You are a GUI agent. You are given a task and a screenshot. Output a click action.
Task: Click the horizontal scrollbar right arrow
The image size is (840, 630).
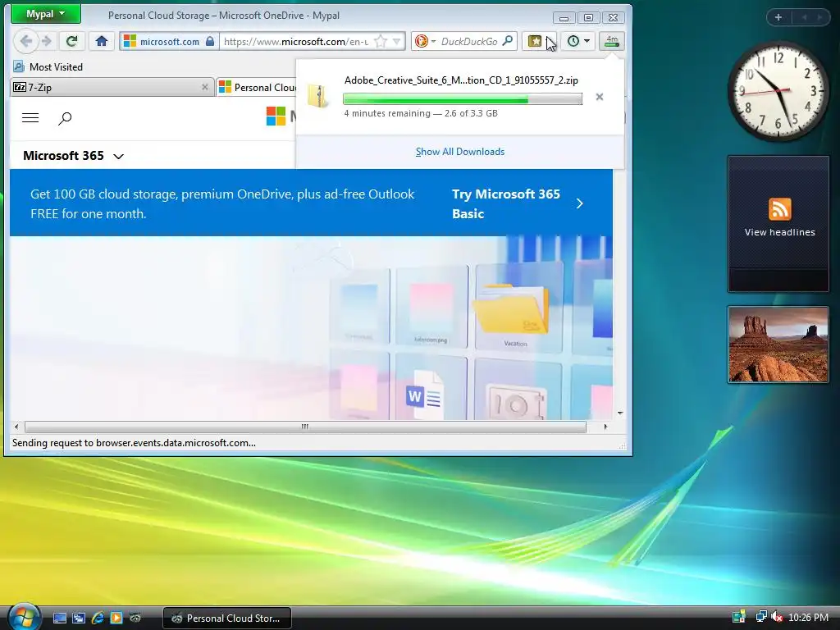click(x=605, y=427)
